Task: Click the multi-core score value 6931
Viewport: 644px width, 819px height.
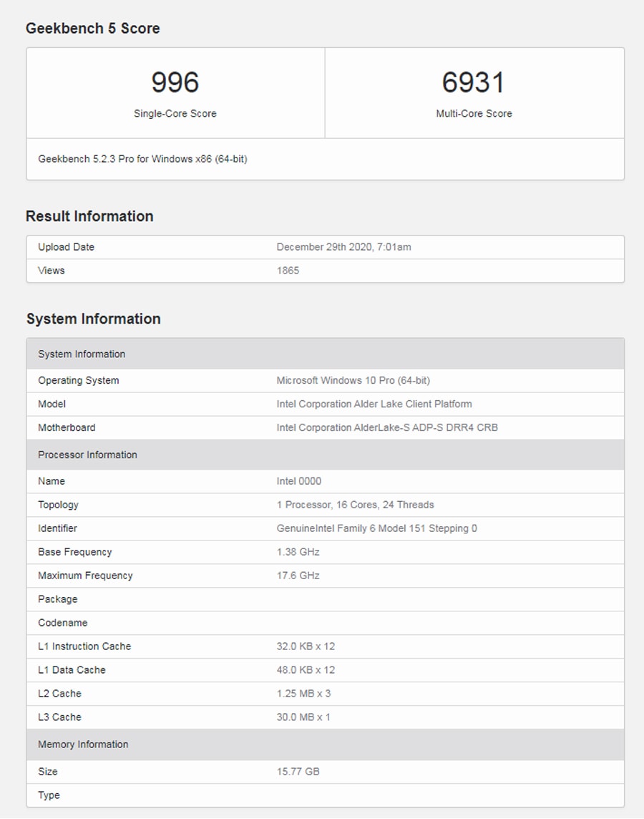Action: pos(473,82)
